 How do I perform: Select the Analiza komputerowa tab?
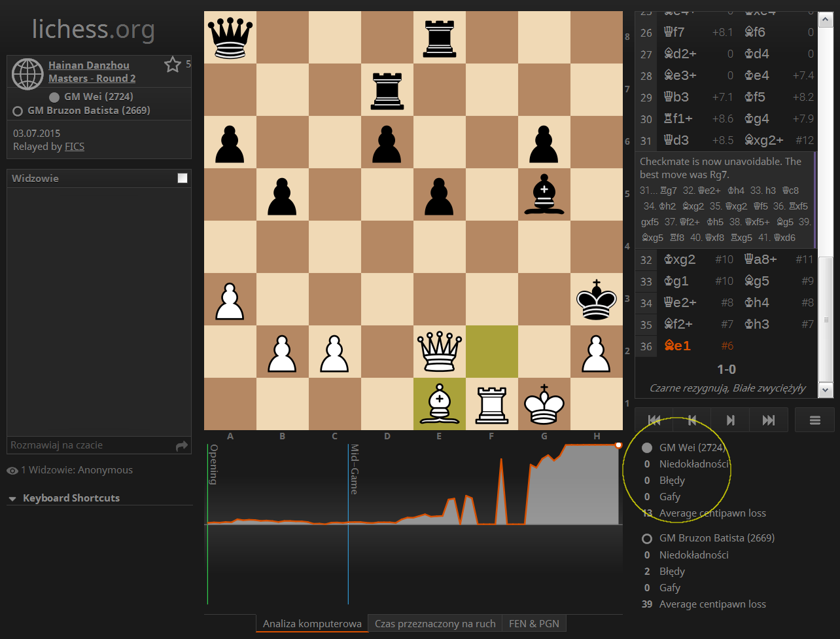[312, 623]
